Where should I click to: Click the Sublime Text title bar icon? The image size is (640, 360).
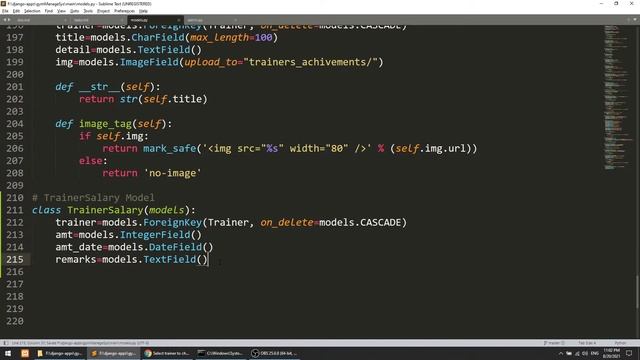click(3, 4)
